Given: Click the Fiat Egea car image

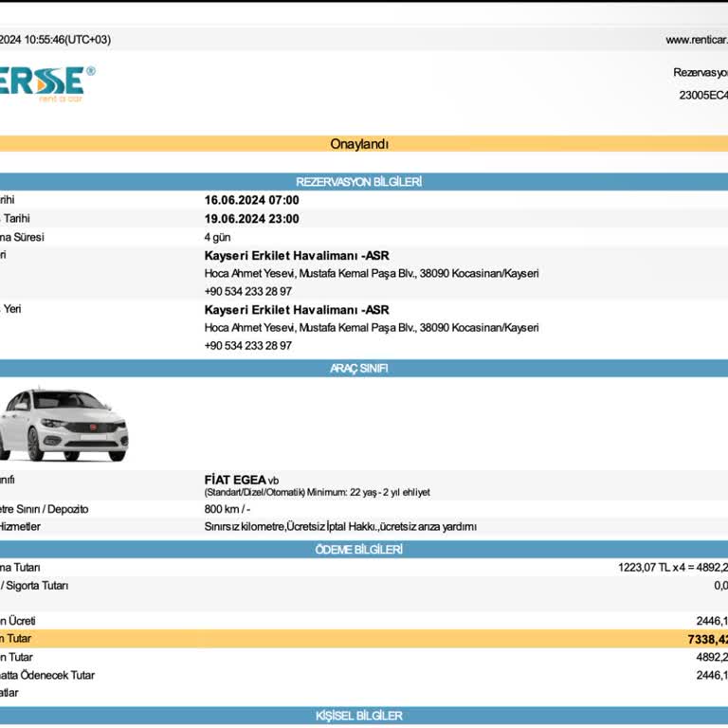Looking at the screenshot, I should point(64,425).
